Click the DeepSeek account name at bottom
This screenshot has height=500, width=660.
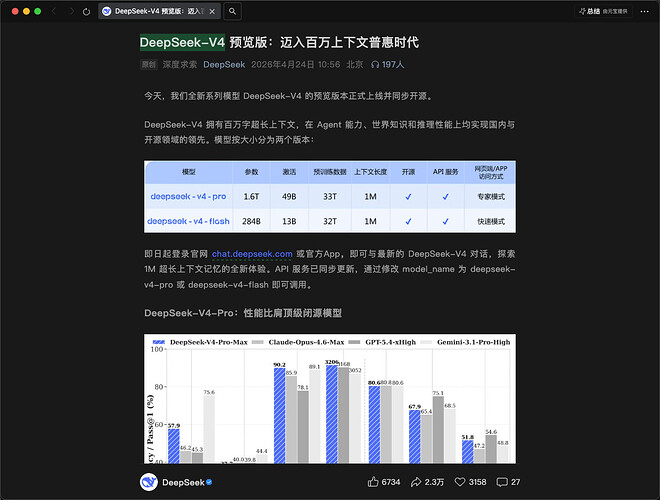click(x=183, y=482)
